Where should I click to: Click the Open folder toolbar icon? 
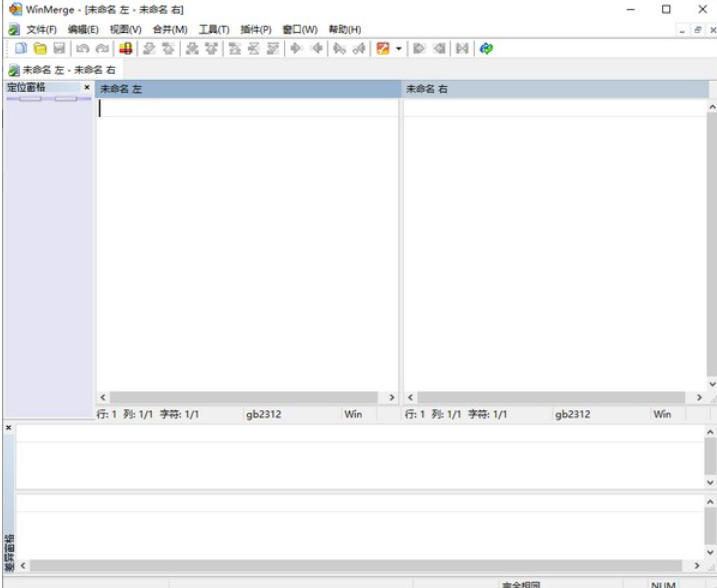click(40, 48)
